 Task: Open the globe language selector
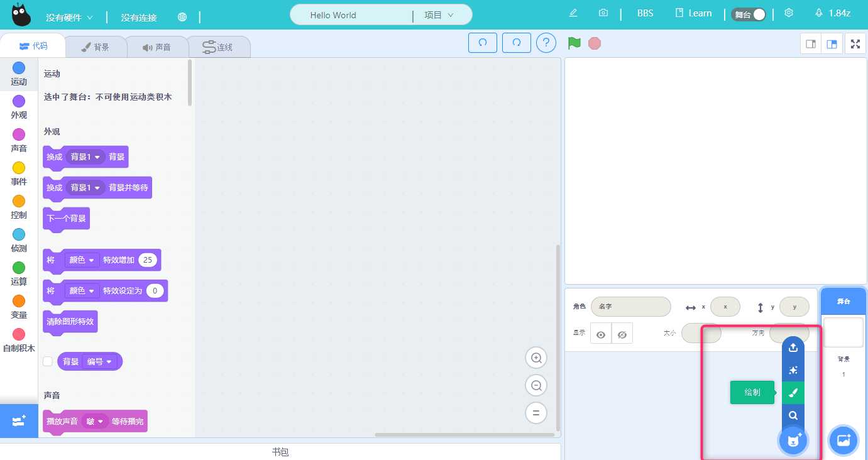(182, 17)
